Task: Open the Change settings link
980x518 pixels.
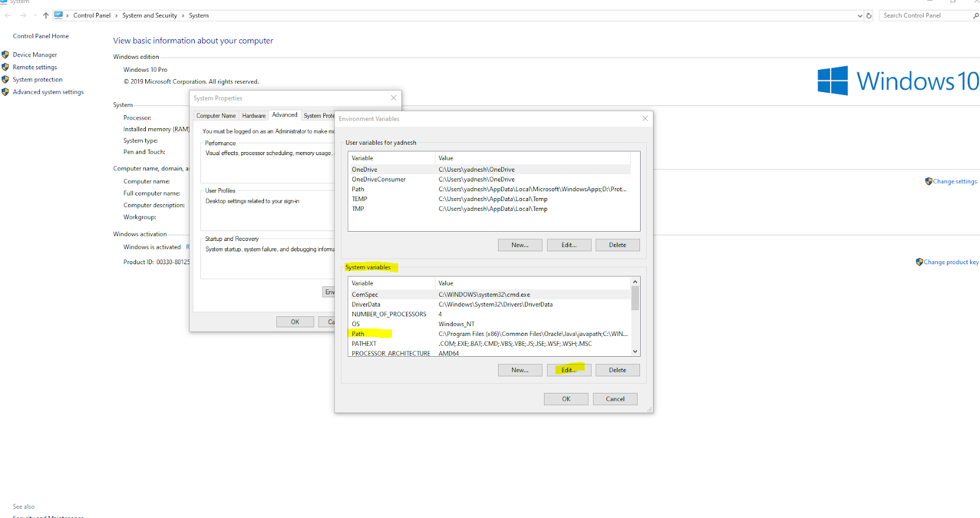Action: [x=954, y=181]
